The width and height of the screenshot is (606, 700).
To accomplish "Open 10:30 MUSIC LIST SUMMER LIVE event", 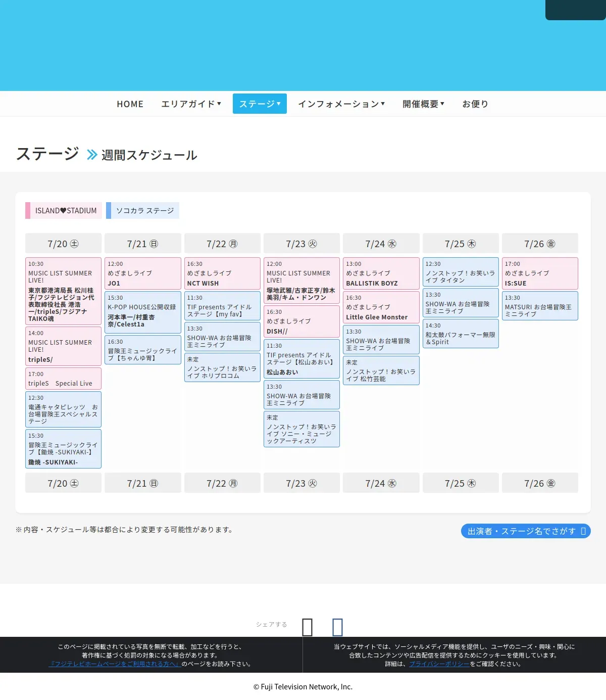I will click(x=63, y=291).
